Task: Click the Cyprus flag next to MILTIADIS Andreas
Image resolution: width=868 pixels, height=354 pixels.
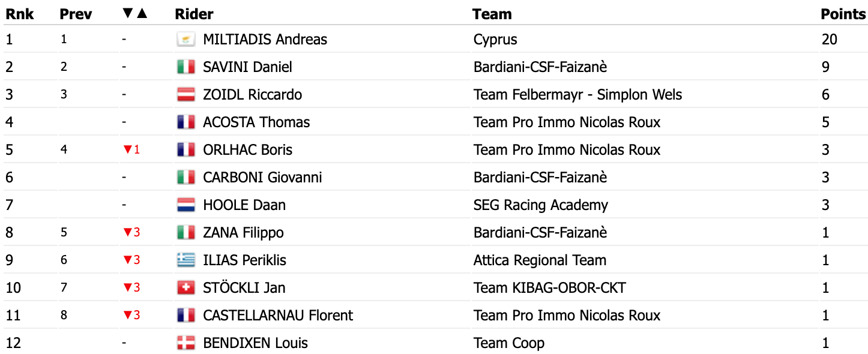Action: [186, 40]
